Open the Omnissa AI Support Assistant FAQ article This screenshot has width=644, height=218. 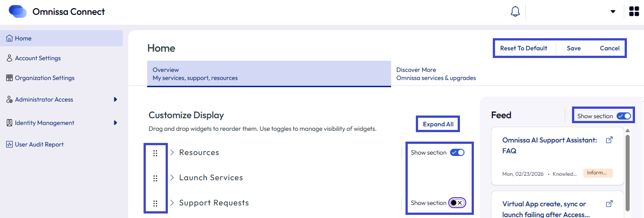[x=549, y=146]
